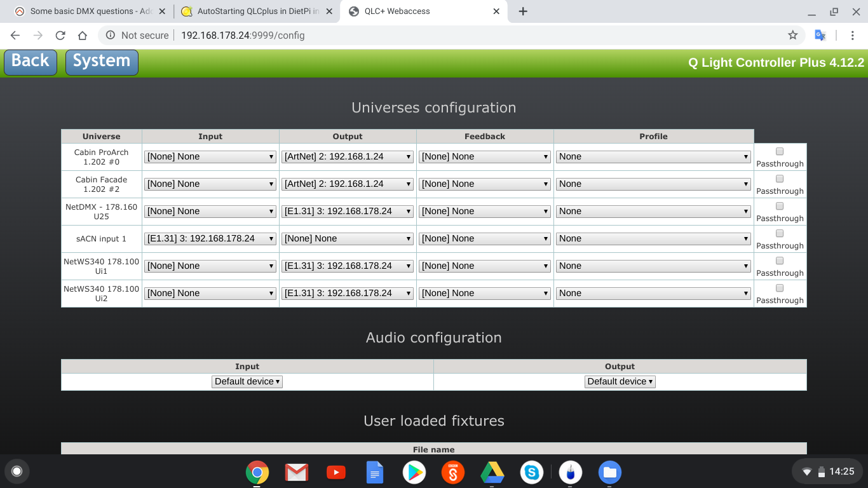The image size is (868, 488).
Task: Click the green-bar Back button
Action: (x=31, y=62)
